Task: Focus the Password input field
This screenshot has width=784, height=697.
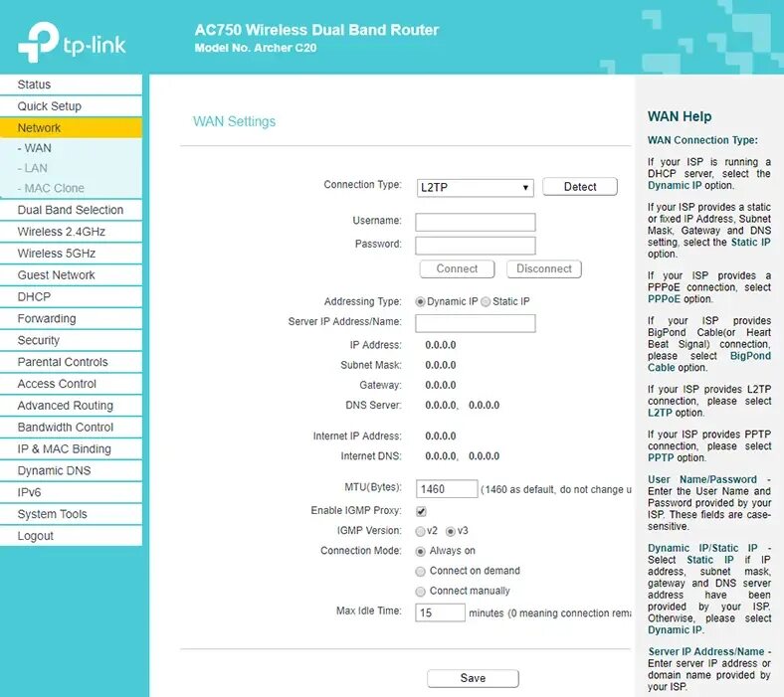Action: click(x=476, y=246)
